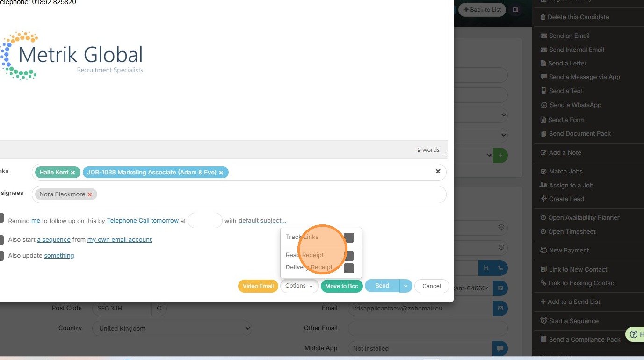Screen dimensions: 644x360
Task: Remove the JOB-1038 Marketing Associate tag
Action: click(221, 173)
